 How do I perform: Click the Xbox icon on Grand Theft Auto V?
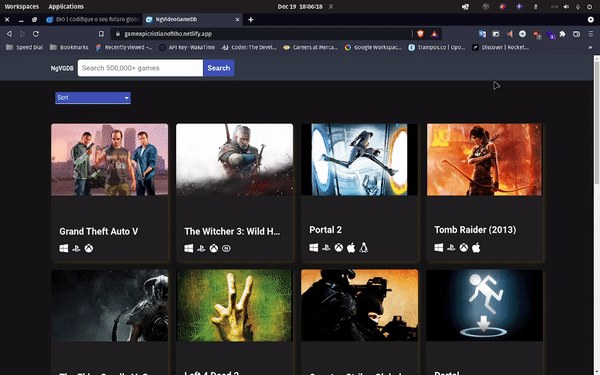(x=89, y=248)
